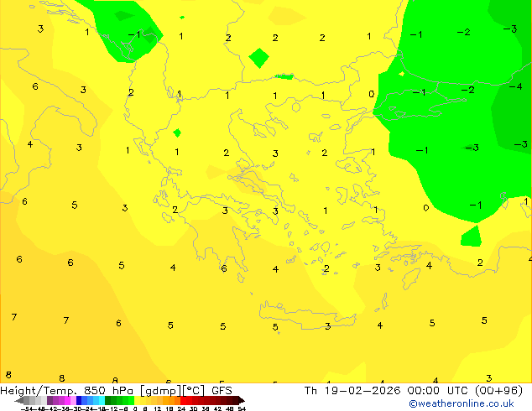Click the "-18" legend scale label
Screen dimensions: 532x411
[101, 408]
